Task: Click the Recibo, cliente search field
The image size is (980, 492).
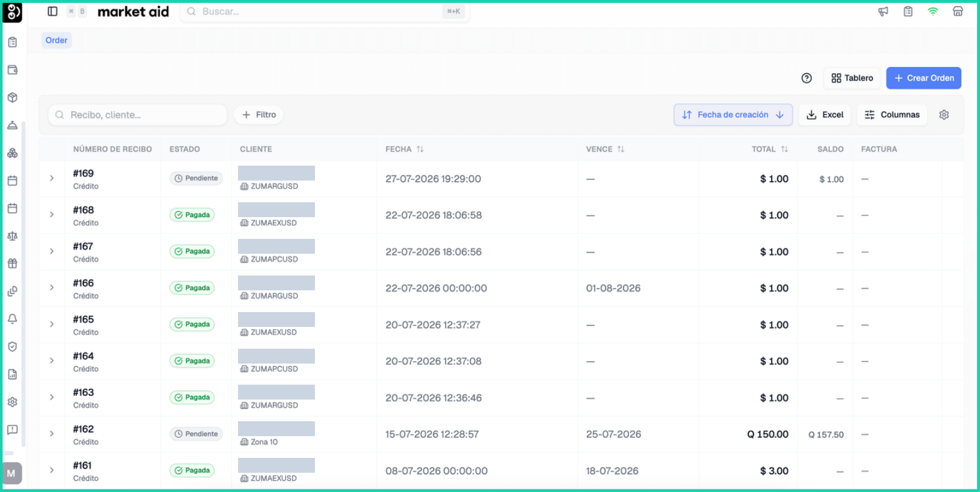Action: point(138,115)
